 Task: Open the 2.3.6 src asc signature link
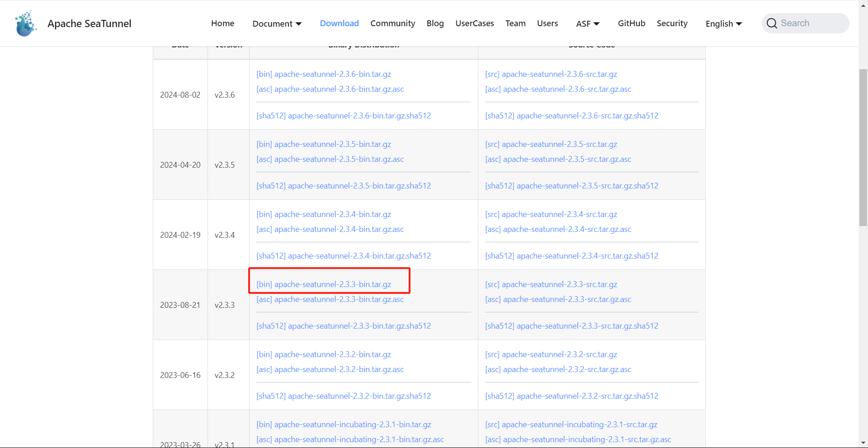click(558, 89)
